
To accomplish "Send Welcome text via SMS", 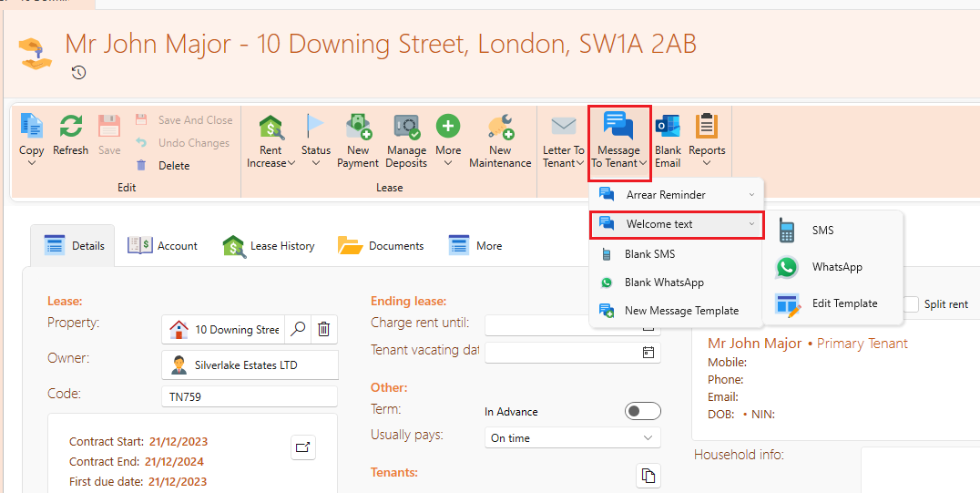I will tap(832, 231).
